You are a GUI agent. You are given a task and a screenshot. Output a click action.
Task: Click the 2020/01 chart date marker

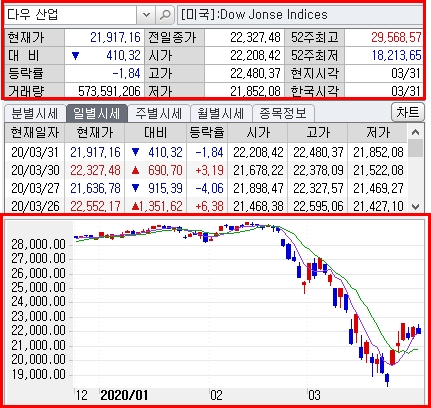(x=124, y=395)
